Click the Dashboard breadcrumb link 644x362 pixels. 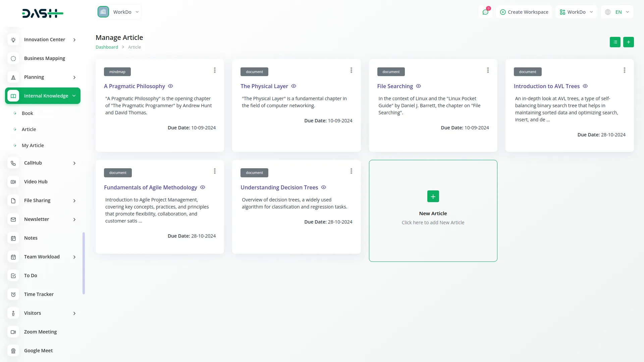tap(107, 47)
